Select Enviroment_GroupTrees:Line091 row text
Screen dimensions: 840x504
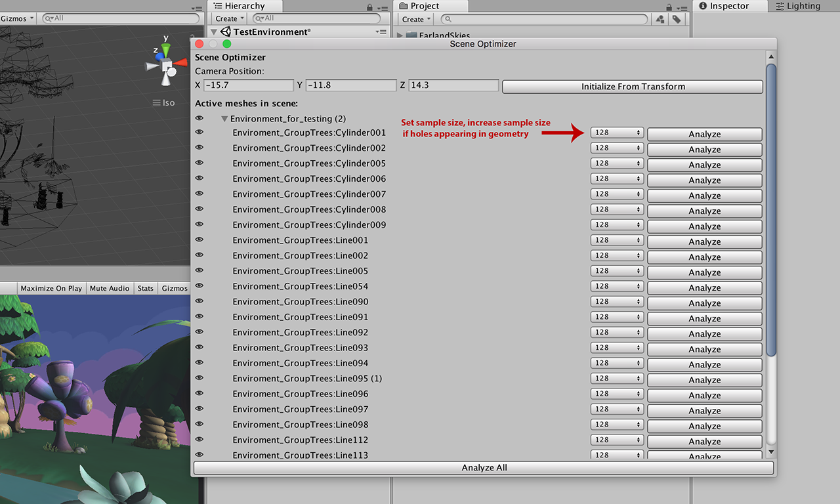tap(301, 317)
